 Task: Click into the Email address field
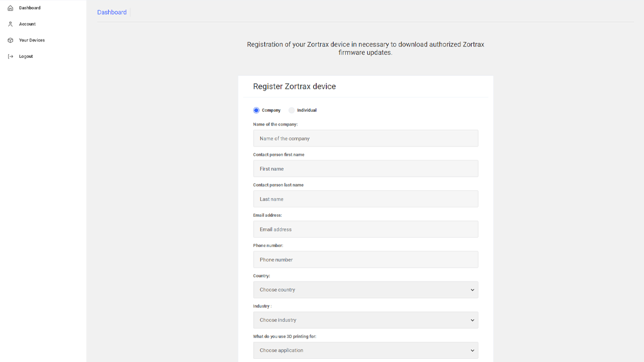point(365,229)
